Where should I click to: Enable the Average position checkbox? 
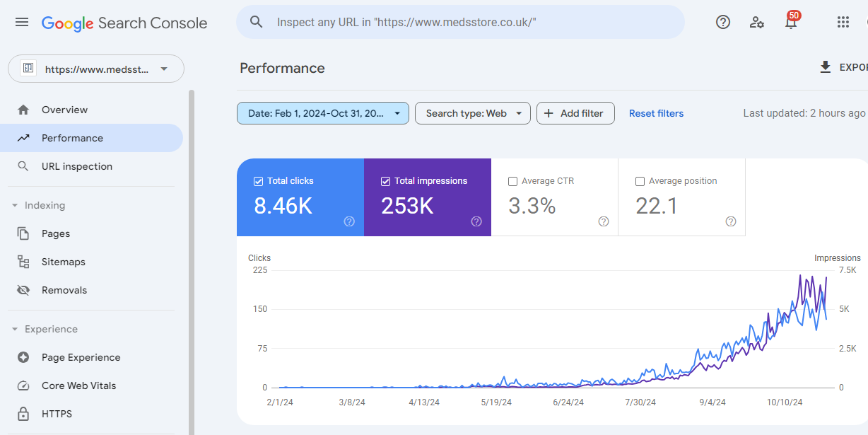(640, 181)
